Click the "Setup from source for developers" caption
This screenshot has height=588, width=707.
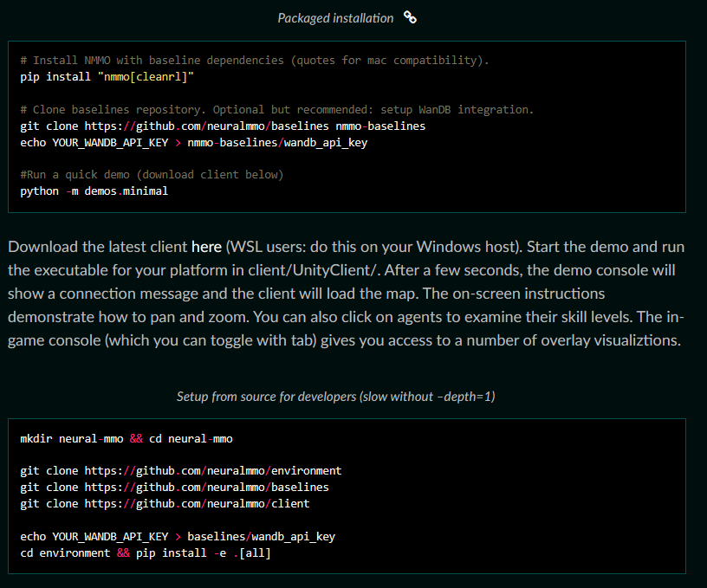(336, 397)
